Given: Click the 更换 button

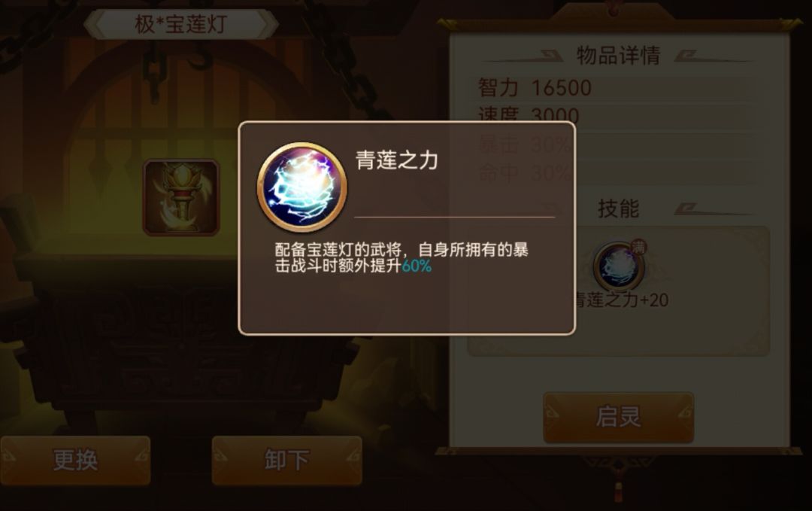Looking at the screenshot, I should pos(76,461).
